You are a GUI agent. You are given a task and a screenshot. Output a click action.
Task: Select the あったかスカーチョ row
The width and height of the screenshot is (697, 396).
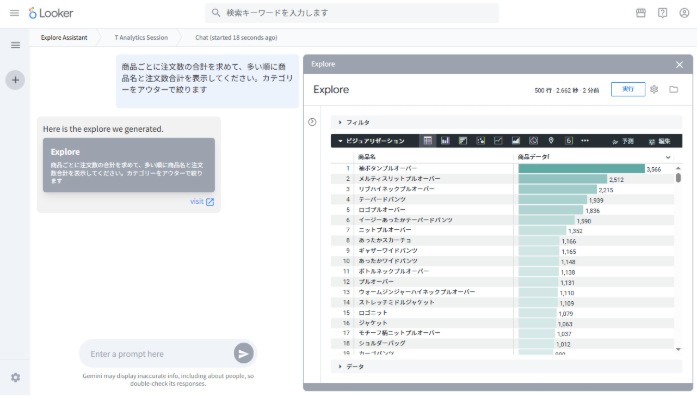[x=502, y=240]
